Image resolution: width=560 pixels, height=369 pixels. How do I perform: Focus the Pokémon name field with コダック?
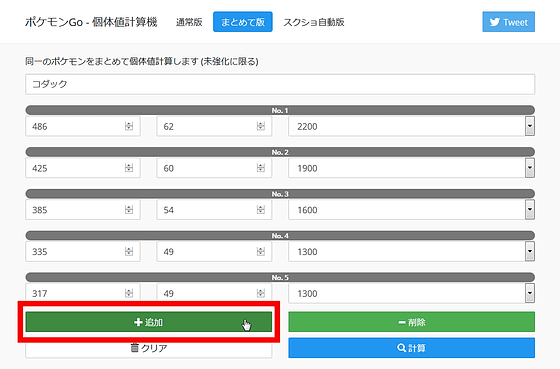click(x=280, y=84)
